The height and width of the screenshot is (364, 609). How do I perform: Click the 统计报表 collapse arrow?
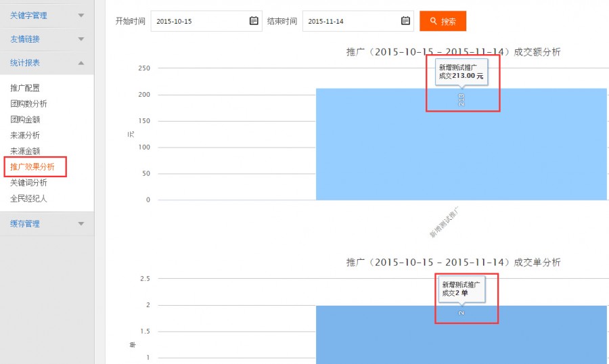click(81, 63)
